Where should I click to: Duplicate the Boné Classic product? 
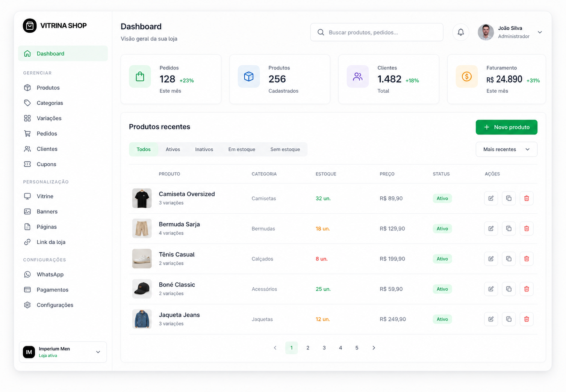[508, 289]
